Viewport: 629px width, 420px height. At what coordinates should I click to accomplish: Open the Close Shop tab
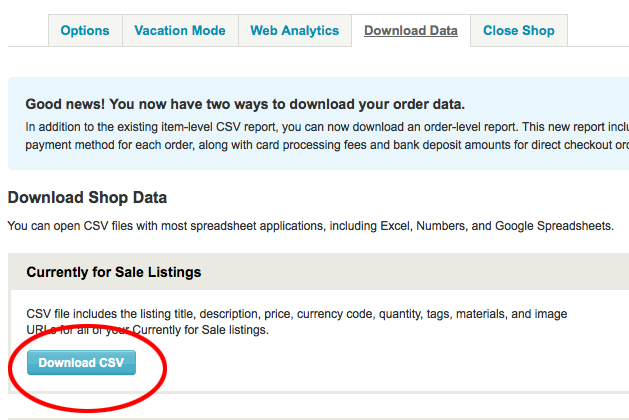point(519,30)
